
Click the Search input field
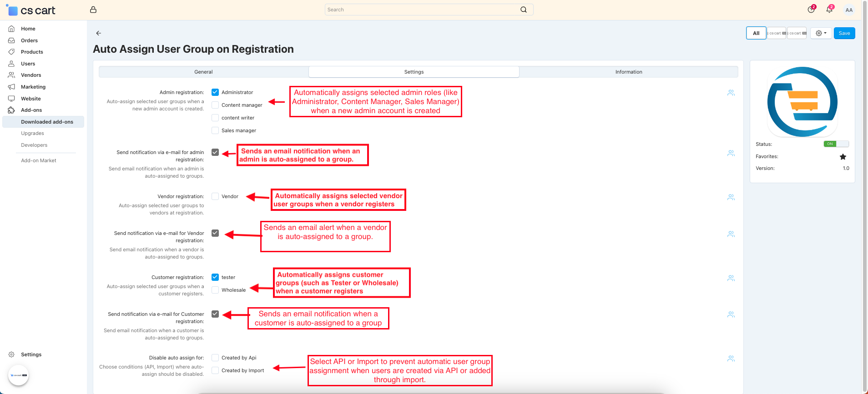coord(423,10)
